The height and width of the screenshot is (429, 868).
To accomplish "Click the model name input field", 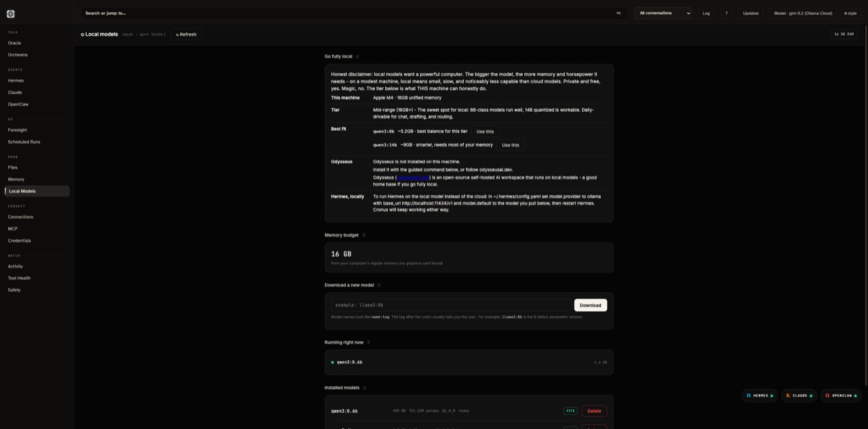I will (x=451, y=305).
